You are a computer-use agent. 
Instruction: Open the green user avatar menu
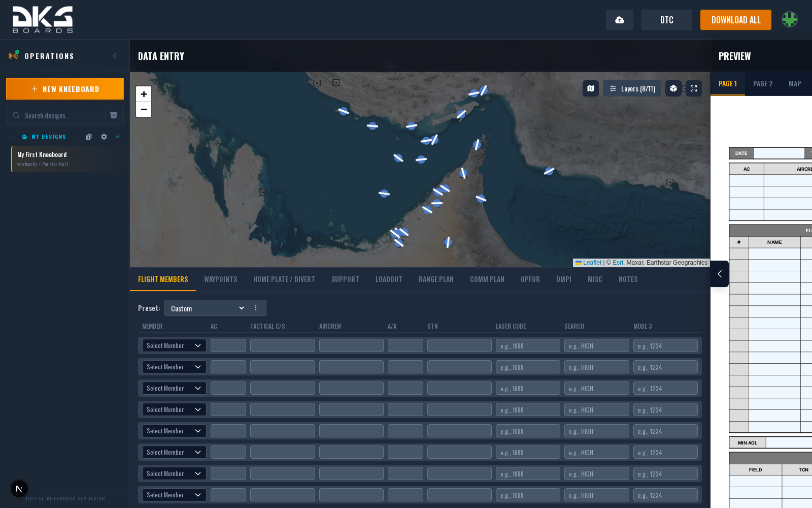tap(790, 20)
